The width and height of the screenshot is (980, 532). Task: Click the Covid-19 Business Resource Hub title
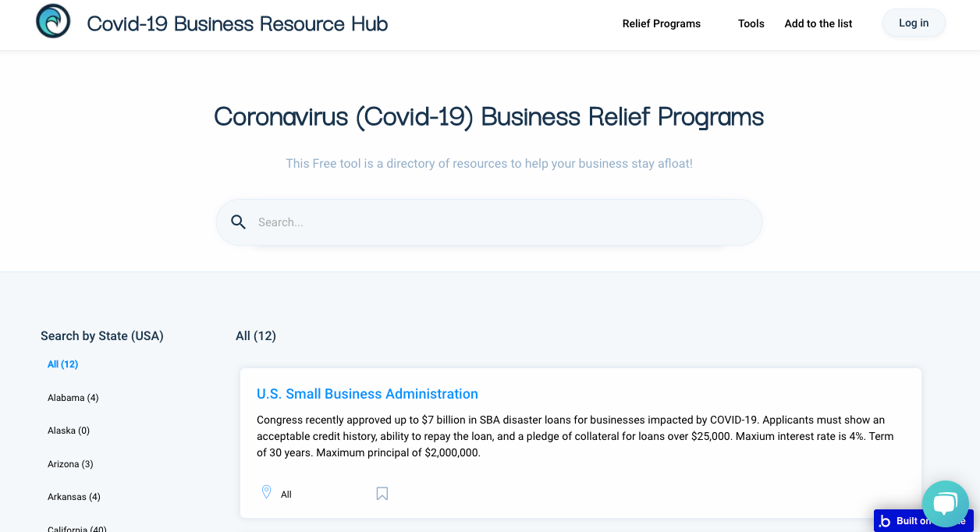point(237,23)
